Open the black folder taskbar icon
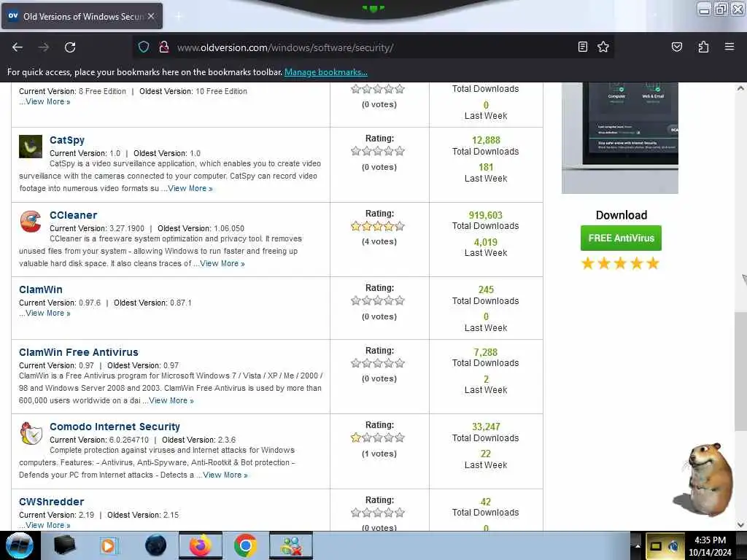The height and width of the screenshot is (560, 747). click(x=64, y=545)
